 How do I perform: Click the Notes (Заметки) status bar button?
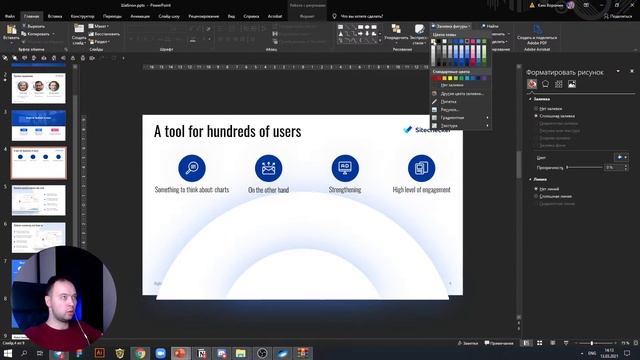coord(468,343)
